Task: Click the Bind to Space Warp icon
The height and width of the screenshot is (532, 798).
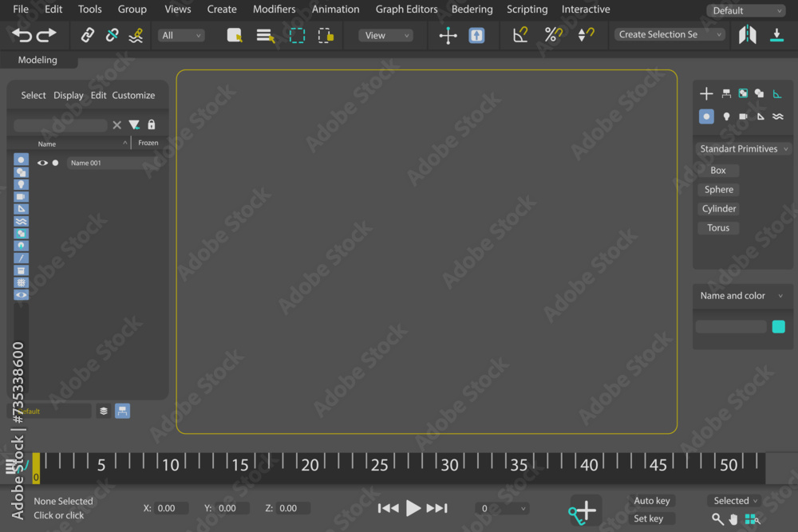Action: [136, 35]
